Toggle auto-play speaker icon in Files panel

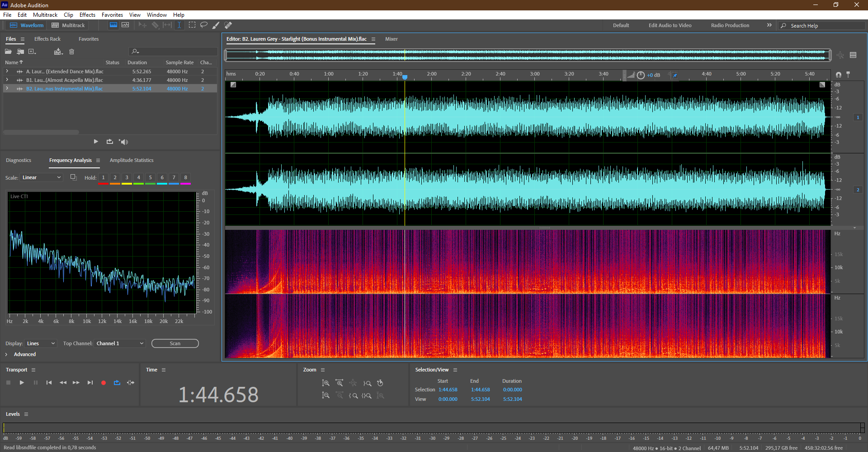(123, 142)
